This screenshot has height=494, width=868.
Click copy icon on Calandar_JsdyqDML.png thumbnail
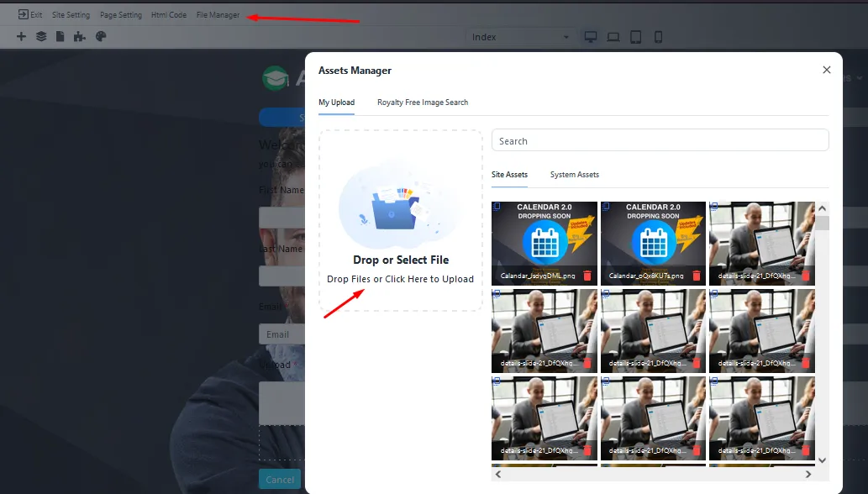pos(497,207)
